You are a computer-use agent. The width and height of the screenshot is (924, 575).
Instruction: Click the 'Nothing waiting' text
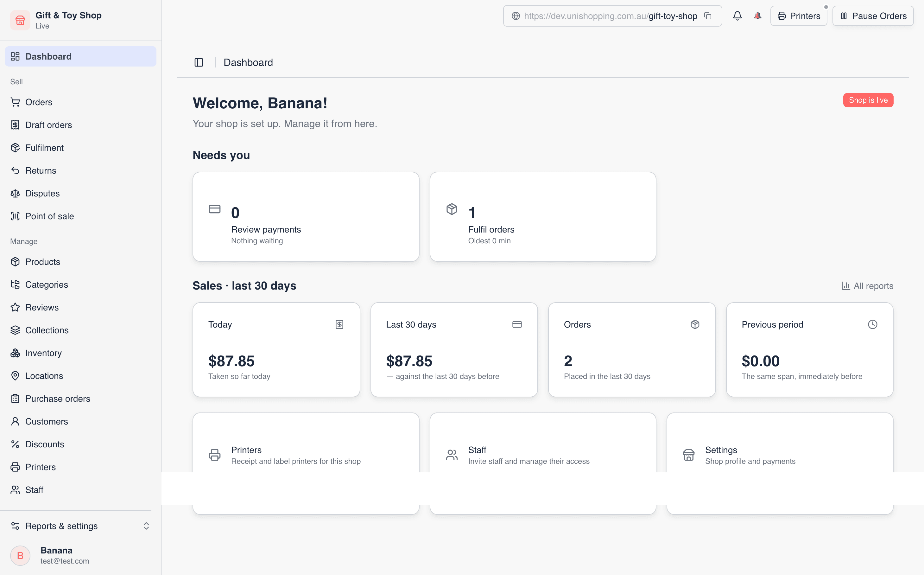(257, 241)
